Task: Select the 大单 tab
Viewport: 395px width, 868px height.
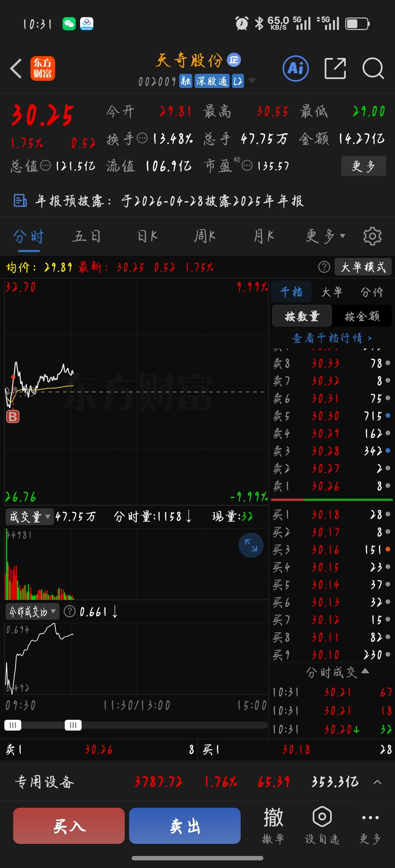Action: (x=332, y=292)
